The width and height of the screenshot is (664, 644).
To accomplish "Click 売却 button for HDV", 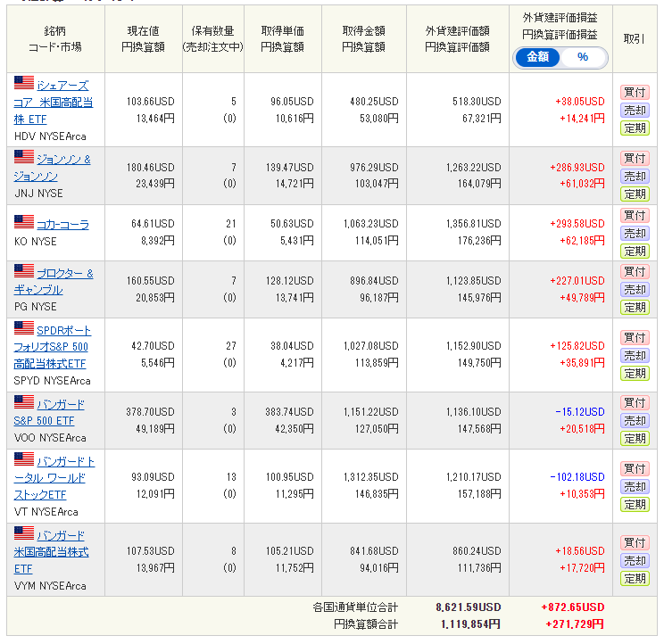I will (x=635, y=110).
